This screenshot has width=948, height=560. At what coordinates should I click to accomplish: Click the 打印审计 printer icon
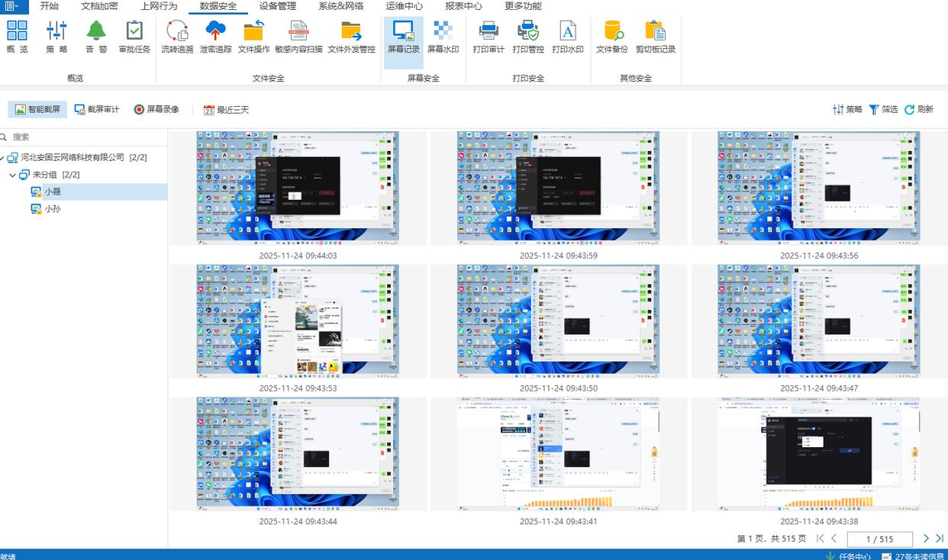click(x=489, y=31)
